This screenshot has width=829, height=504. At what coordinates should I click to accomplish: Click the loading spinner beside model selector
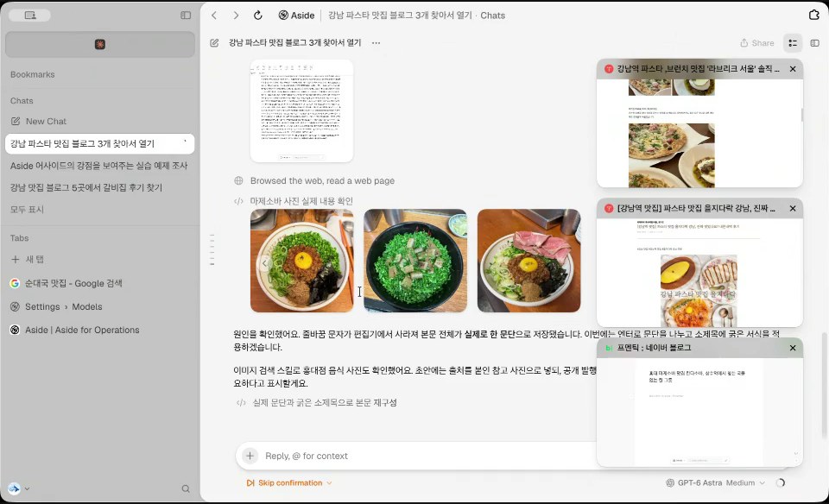(x=781, y=483)
